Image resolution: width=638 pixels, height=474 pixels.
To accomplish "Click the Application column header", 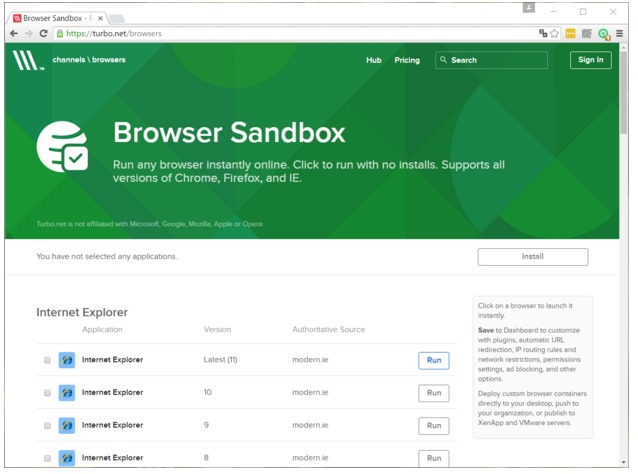I will (x=102, y=329).
